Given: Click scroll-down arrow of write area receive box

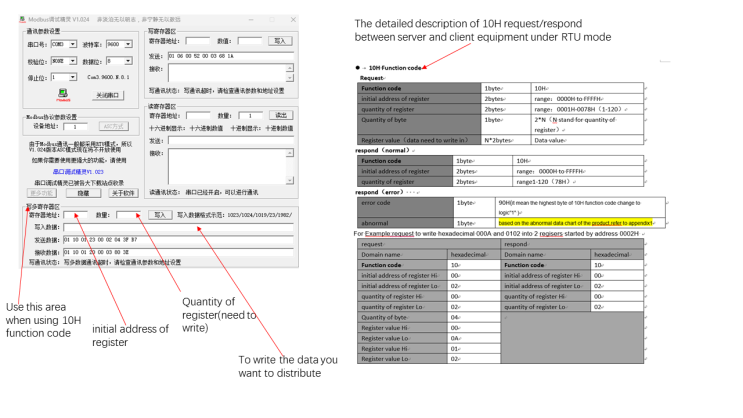Looking at the screenshot, I should [290, 78].
